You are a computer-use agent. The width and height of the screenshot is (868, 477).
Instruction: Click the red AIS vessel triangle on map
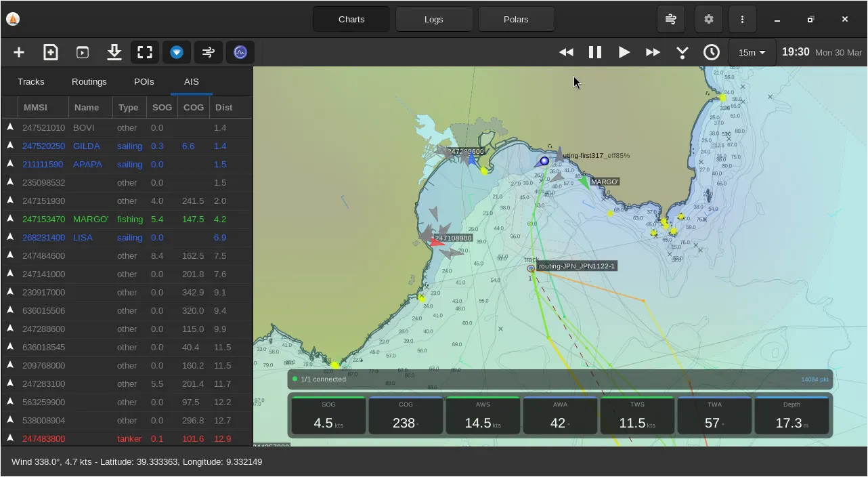click(x=436, y=242)
